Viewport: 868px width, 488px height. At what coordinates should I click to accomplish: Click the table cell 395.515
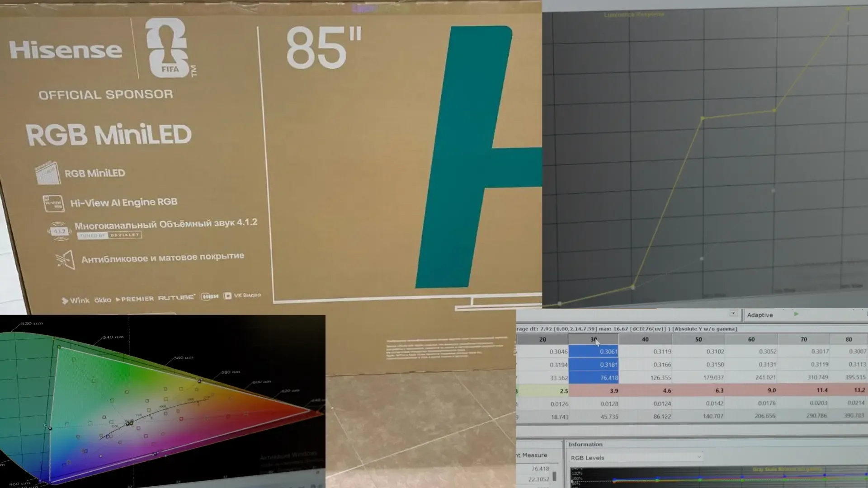pyautogui.click(x=849, y=377)
